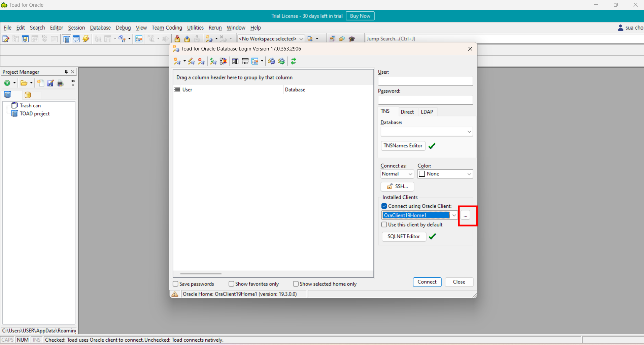This screenshot has width=644, height=345.
Task: Click the two-pane layout icon in login toolbar
Action: tap(235, 61)
